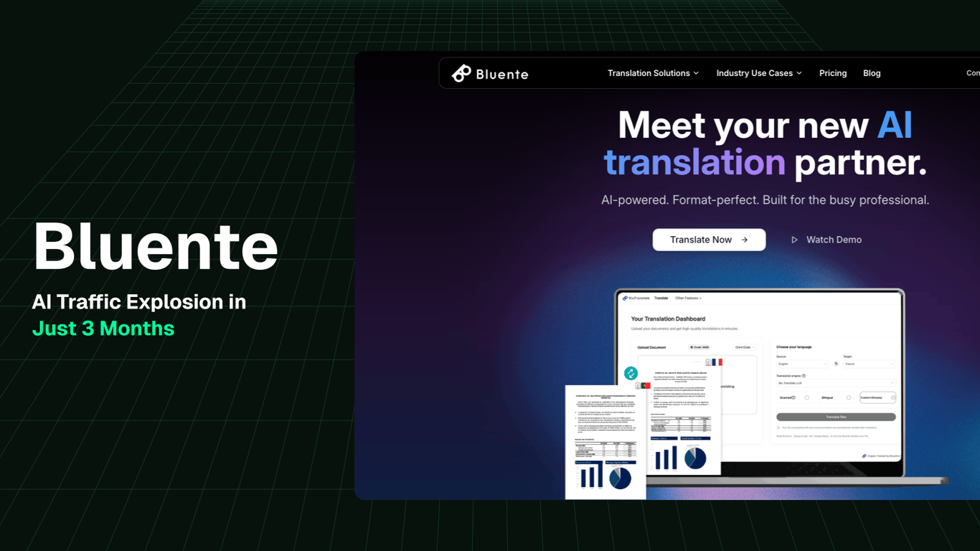This screenshot has height=551, width=980.
Task: Click the Credit balance badge
Action: pos(699,347)
